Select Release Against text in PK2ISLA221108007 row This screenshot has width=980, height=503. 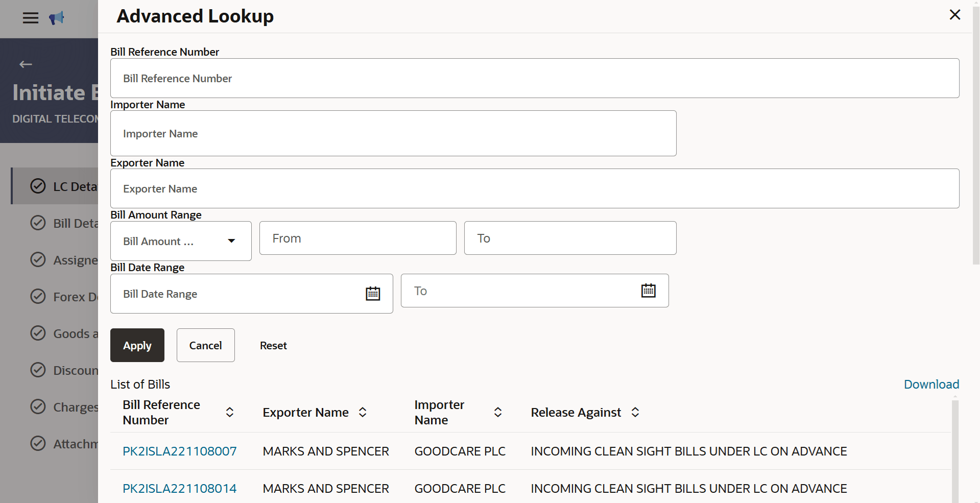[x=689, y=451]
